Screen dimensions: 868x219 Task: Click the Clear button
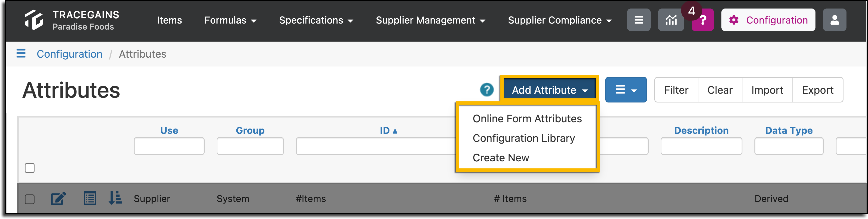tap(720, 90)
